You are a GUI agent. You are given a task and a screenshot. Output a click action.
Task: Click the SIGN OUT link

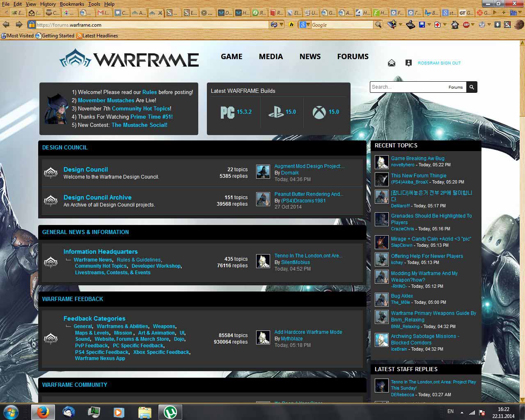[450, 63]
